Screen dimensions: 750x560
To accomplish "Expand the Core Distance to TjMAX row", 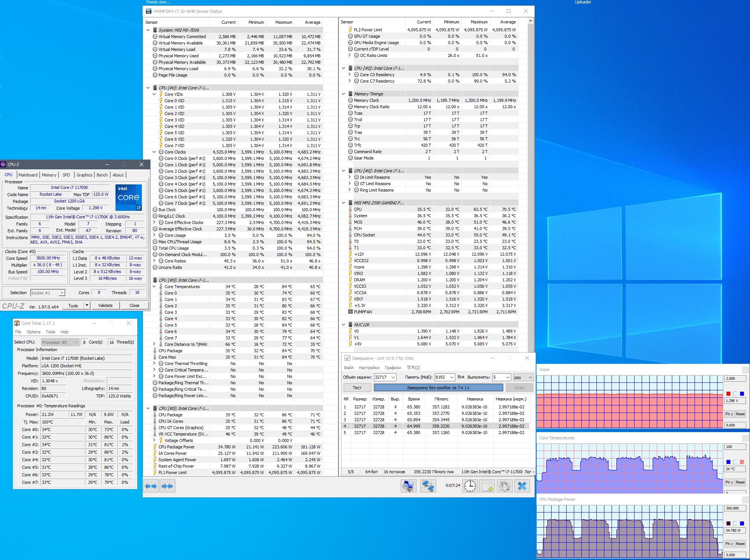I will point(154,344).
